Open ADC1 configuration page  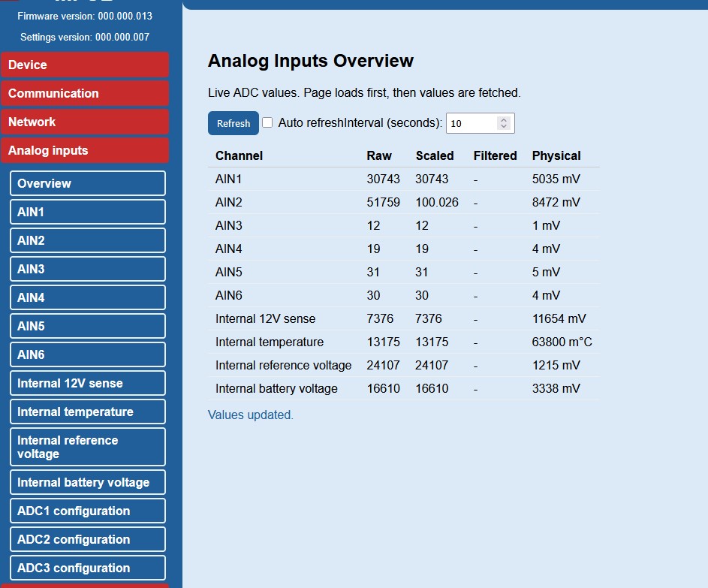(87, 511)
